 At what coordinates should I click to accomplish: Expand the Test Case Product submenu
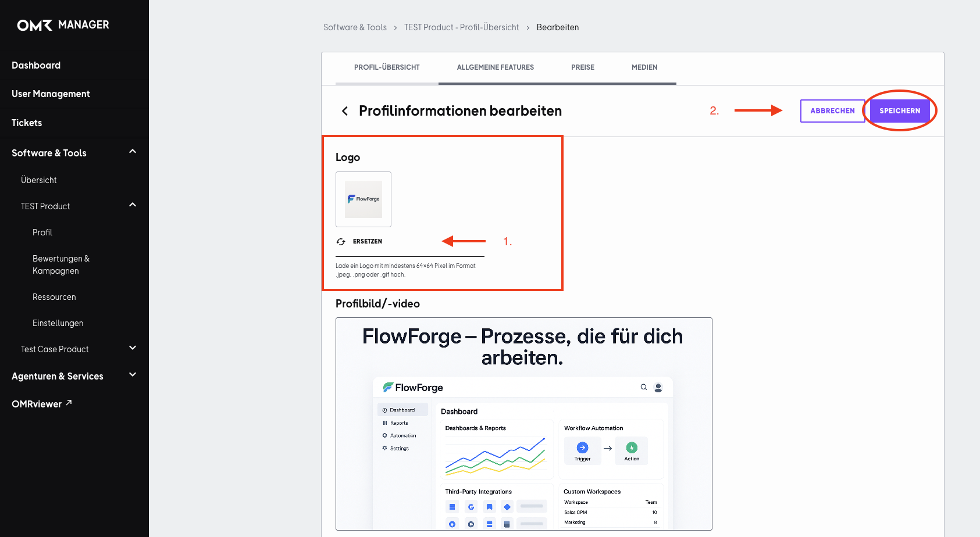pos(133,348)
